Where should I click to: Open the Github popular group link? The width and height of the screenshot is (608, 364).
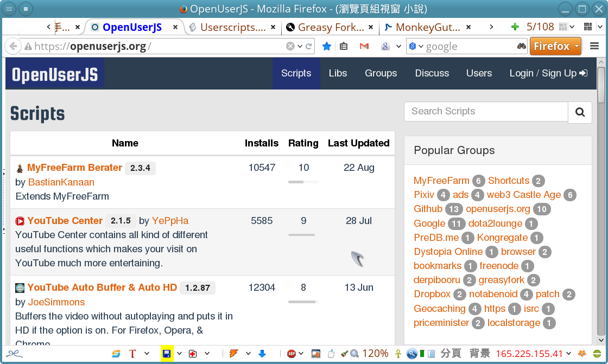428,209
